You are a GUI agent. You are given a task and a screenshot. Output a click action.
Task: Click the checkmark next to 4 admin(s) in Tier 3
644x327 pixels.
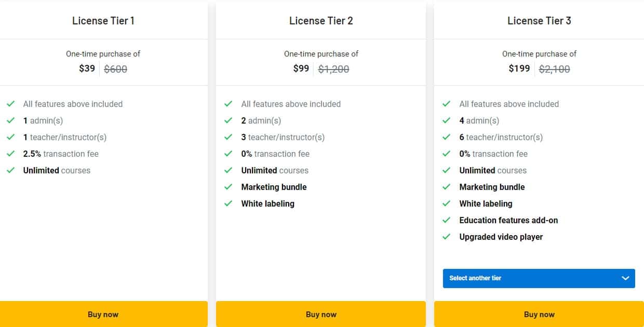447,120
